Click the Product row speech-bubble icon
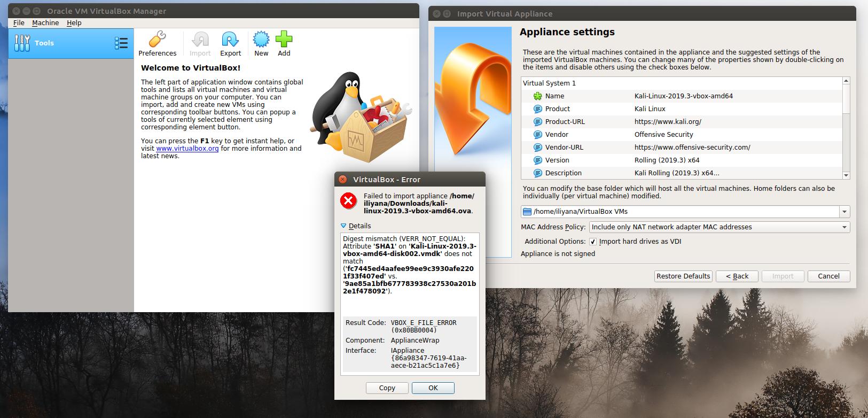This screenshot has width=868, height=418. tap(537, 109)
